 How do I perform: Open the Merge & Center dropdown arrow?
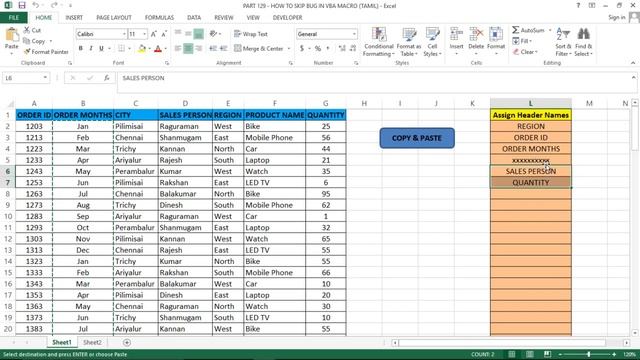coord(289,49)
